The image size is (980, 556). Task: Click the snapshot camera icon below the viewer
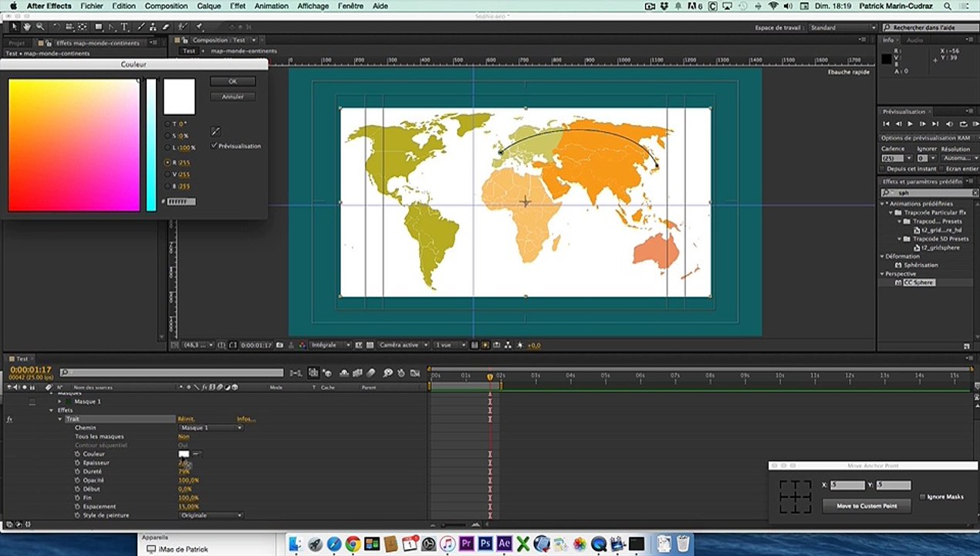(x=279, y=345)
